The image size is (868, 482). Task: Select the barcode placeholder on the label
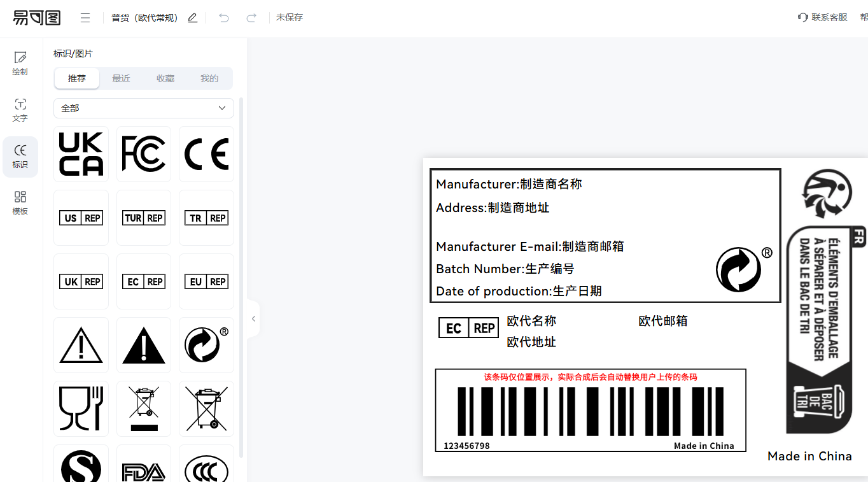[591, 411]
